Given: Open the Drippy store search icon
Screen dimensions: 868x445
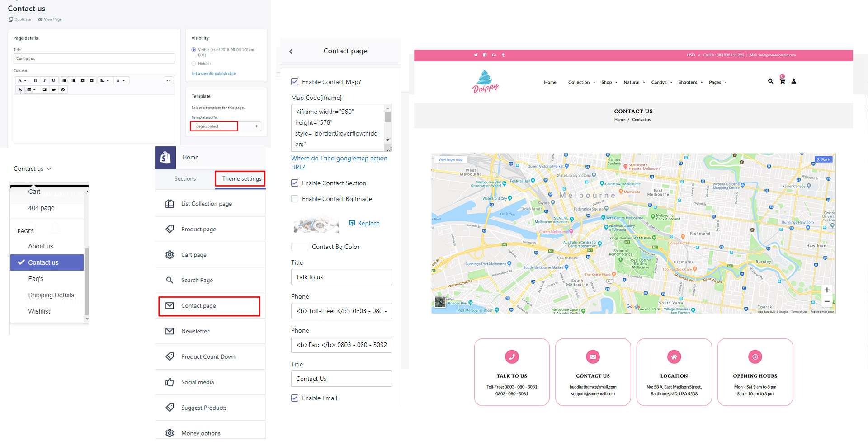Looking at the screenshot, I should point(770,81).
